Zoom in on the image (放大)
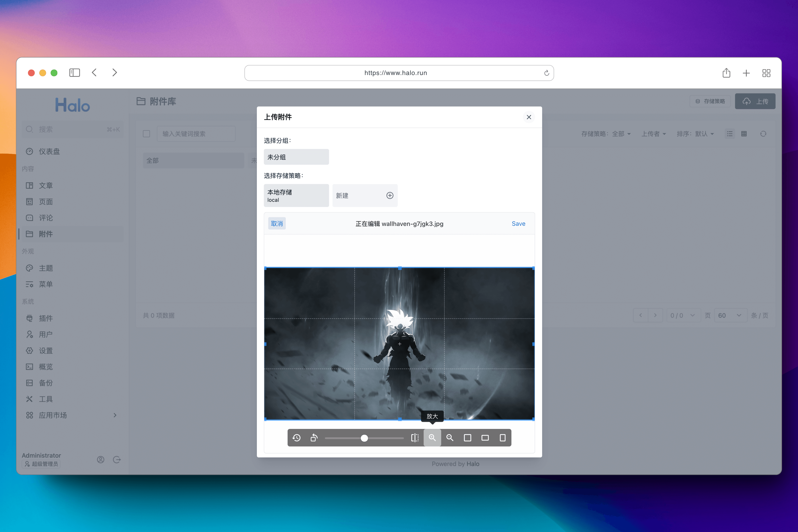 coord(432,438)
